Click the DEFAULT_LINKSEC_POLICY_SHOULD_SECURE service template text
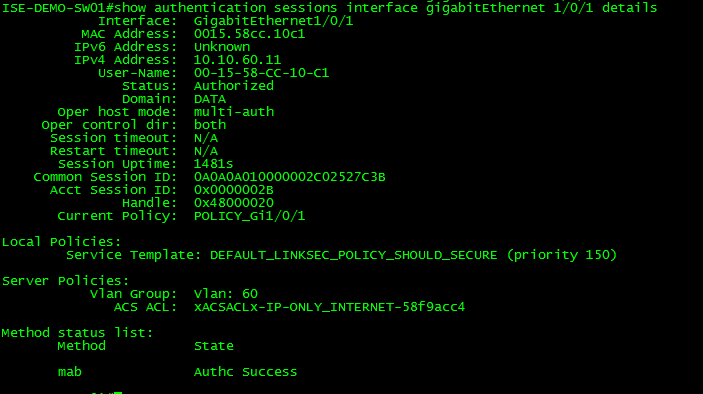 point(353,255)
